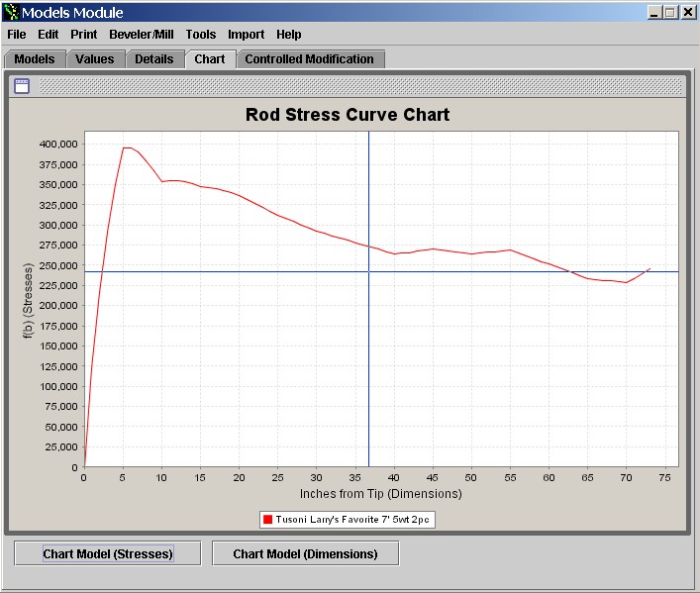The image size is (700, 593).
Task: Click the internal frame icon above the chart
Action: coord(21,86)
